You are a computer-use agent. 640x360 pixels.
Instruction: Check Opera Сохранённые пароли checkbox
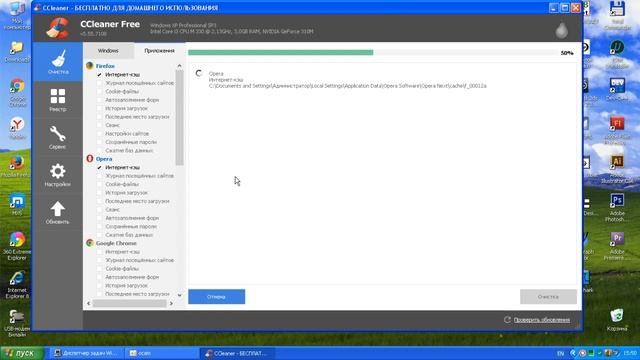pyautogui.click(x=100, y=226)
